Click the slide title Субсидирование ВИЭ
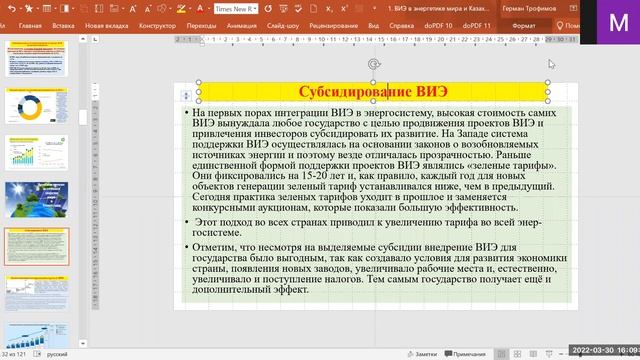This screenshot has width=640, height=360. click(x=373, y=91)
